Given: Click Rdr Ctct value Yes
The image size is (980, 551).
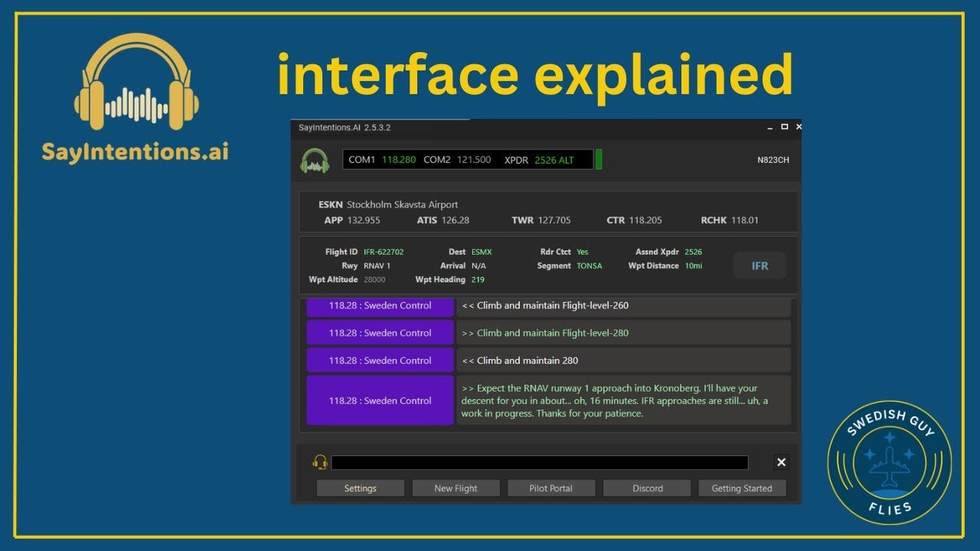Looking at the screenshot, I should click(x=583, y=252).
